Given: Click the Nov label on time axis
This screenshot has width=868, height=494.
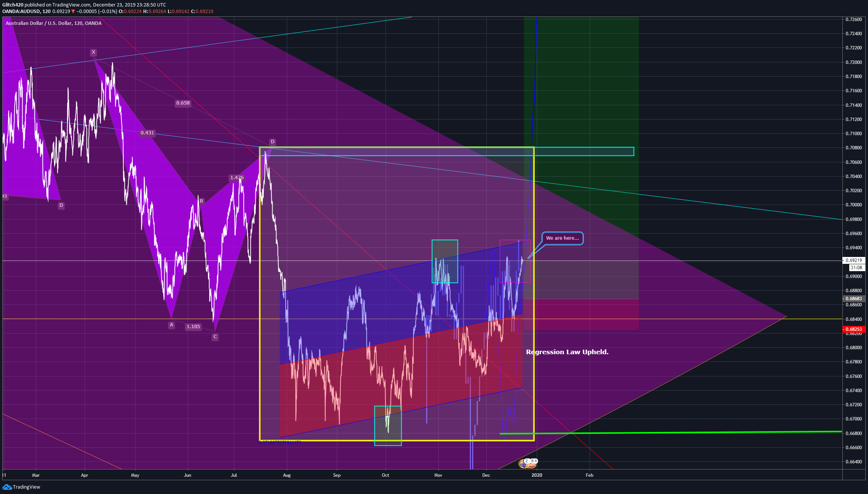Looking at the screenshot, I should (x=438, y=475).
